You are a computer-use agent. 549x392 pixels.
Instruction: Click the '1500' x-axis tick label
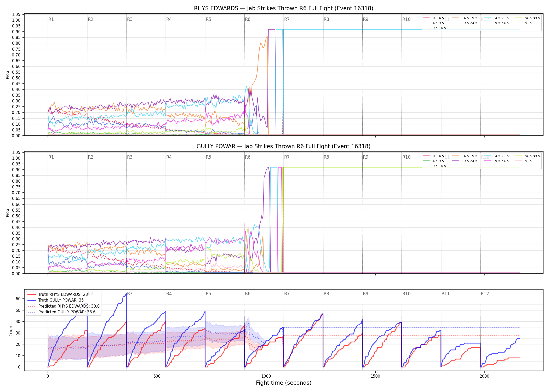pyautogui.click(x=375, y=376)
